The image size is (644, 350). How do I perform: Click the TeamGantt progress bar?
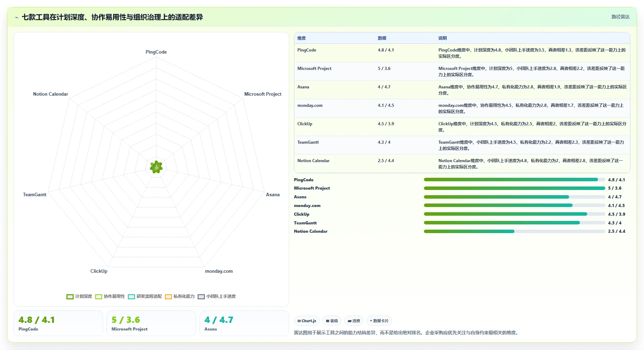(x=514, y=223)
